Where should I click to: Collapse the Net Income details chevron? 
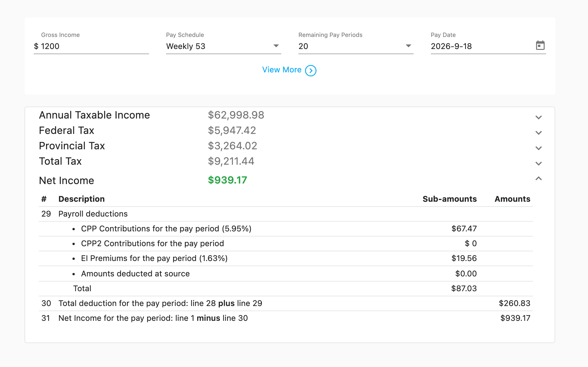[538, 179]
